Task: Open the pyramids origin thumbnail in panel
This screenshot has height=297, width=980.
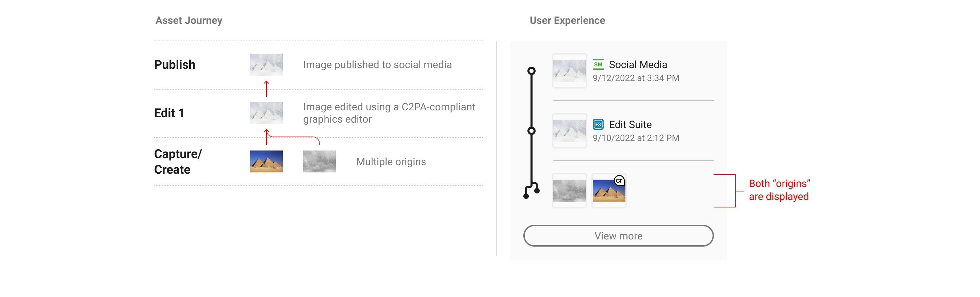Action: [x=609, y=191]
